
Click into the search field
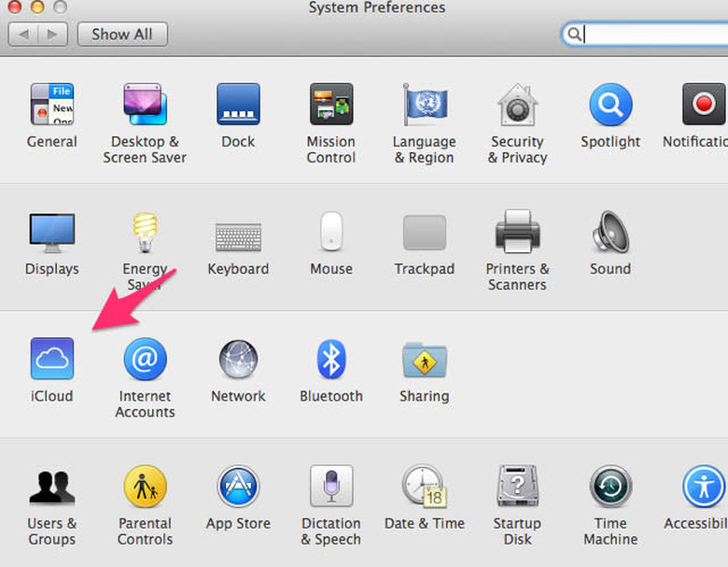coord(645,34)
